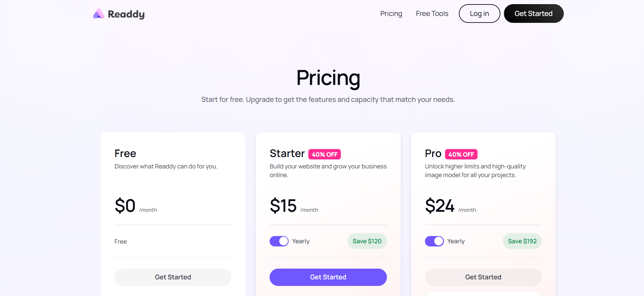The image size is (644, 296).
Task: Click the Pro 40% OFF badge
Action: 461,154
